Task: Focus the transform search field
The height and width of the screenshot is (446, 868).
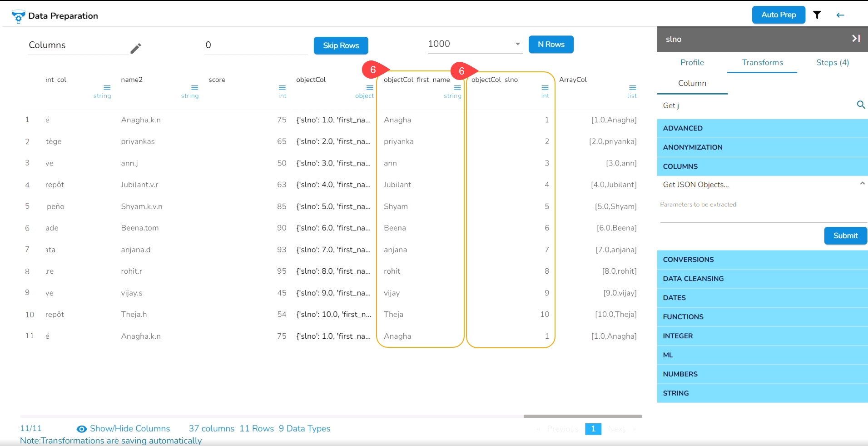Action: pos(757,105)
